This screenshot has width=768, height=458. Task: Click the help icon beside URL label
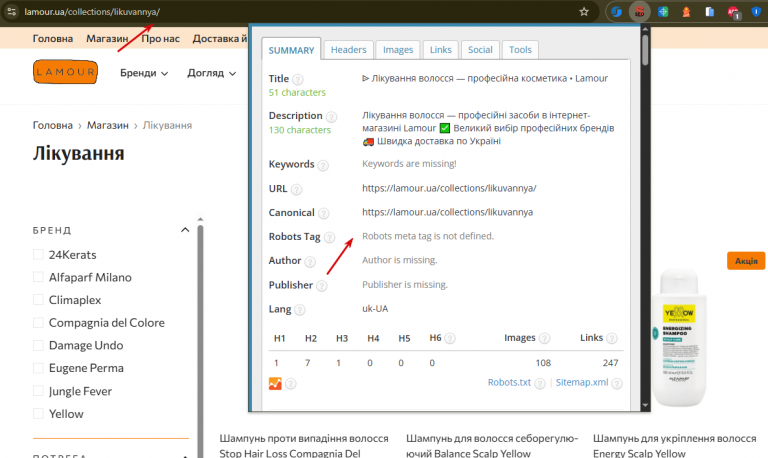[296, 190]
